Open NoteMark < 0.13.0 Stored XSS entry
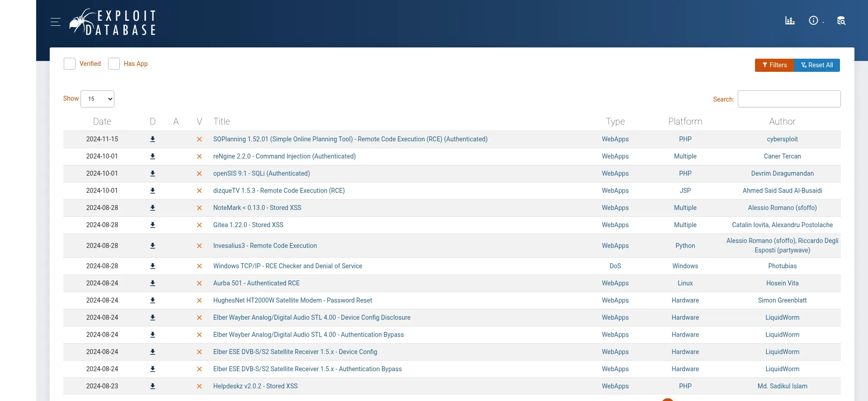 click(x=257, y=208)
